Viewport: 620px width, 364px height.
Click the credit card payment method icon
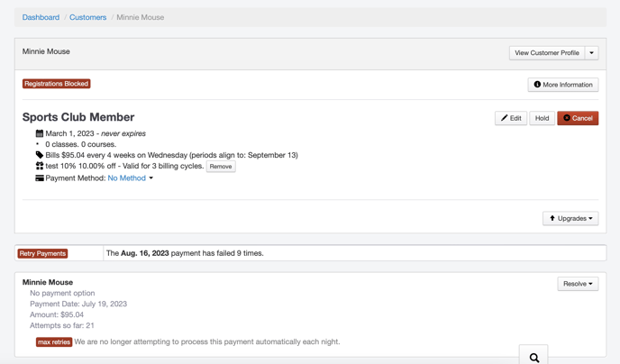tap(40, 178)
